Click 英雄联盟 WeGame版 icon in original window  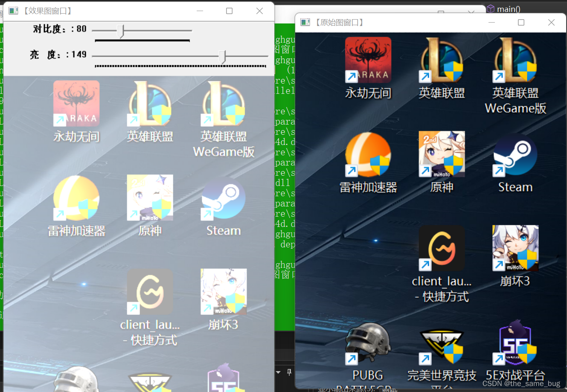point(515,60)
